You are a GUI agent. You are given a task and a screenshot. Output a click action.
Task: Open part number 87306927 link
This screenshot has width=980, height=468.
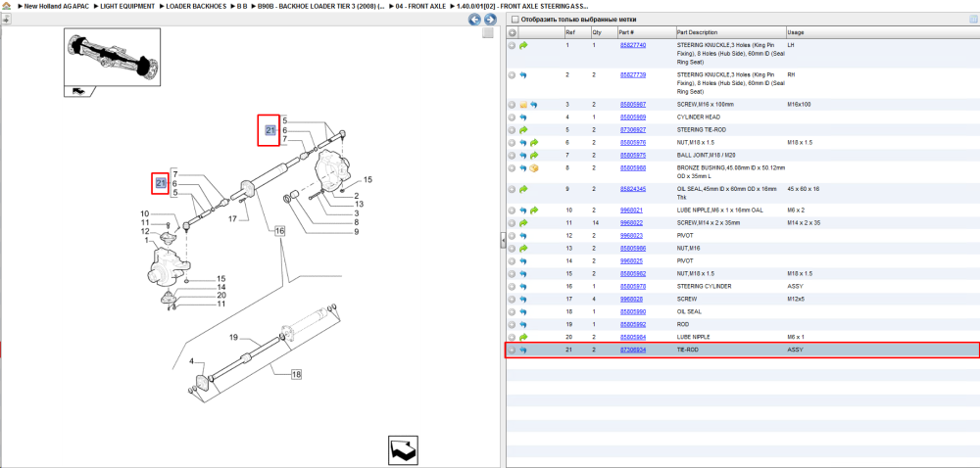(x=632, y=130)
